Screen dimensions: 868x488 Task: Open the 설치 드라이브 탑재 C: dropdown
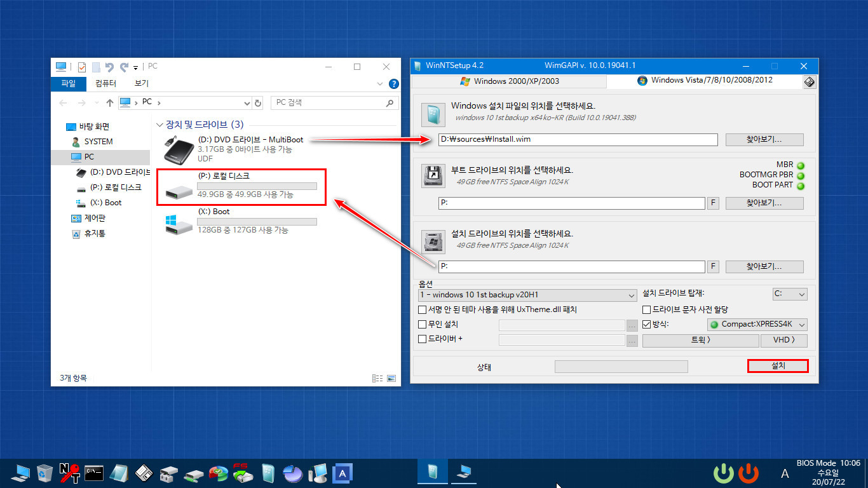pos(789,294)
